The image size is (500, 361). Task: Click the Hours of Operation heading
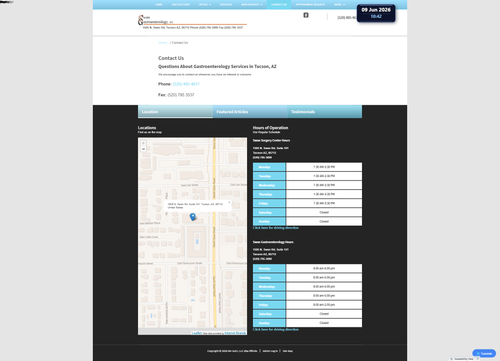pyautogui.click(x=270, y=128)
